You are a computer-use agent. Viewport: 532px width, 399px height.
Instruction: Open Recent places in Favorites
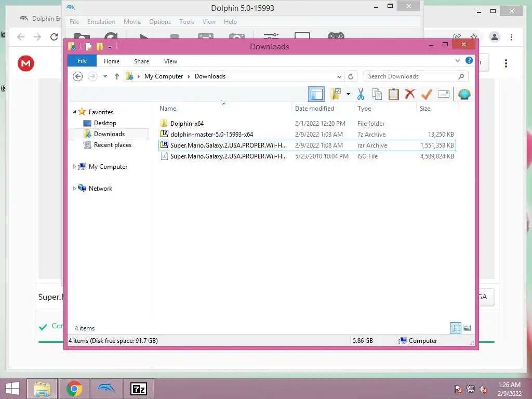[112, 145]
